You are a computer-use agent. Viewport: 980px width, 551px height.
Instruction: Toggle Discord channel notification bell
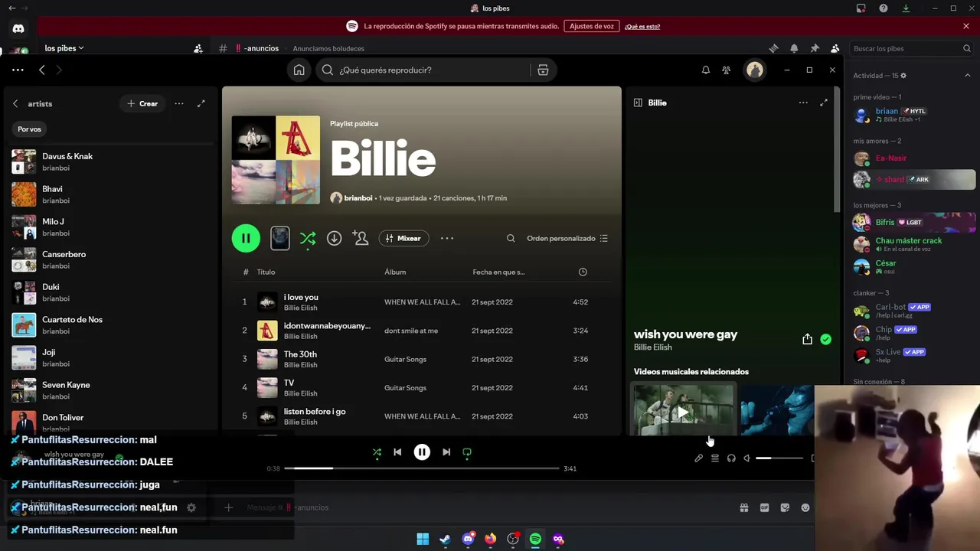pos(794,48)
